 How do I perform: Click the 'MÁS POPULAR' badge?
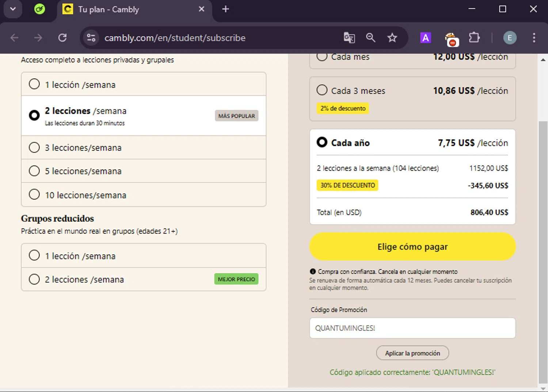coord(237,116)
